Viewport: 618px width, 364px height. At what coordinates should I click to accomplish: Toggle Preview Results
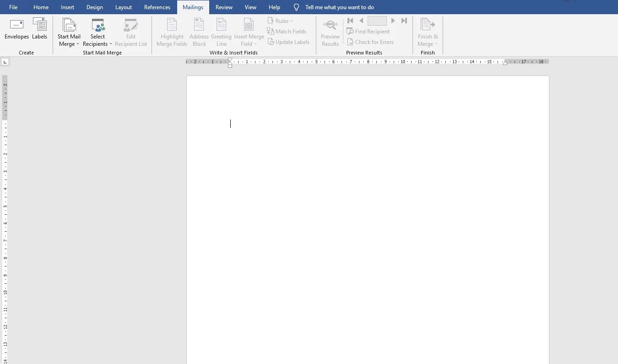coord(330,31)
